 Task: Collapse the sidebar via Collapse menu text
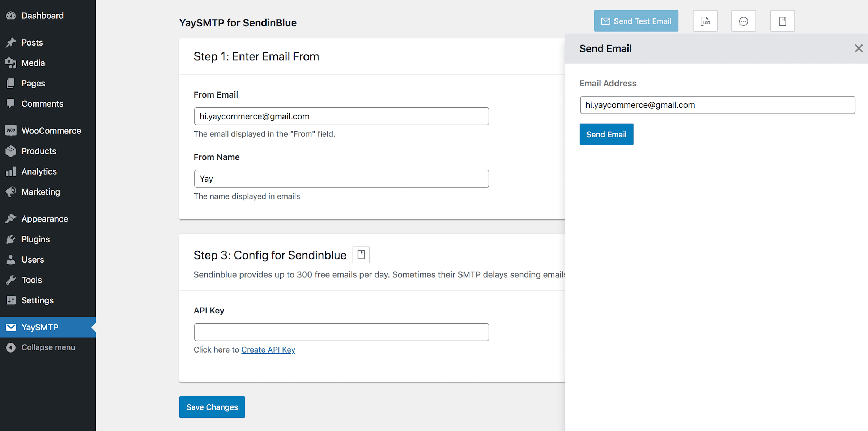48,347
